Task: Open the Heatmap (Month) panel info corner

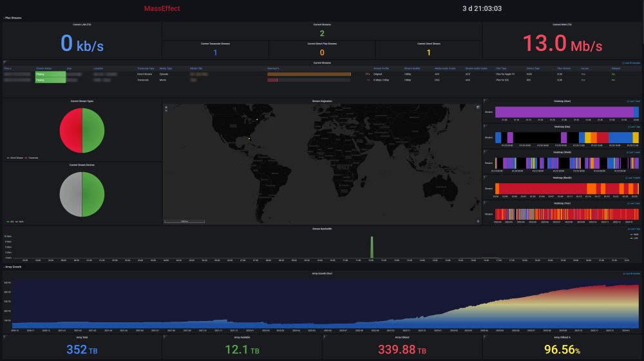Action: coord(485,177)
